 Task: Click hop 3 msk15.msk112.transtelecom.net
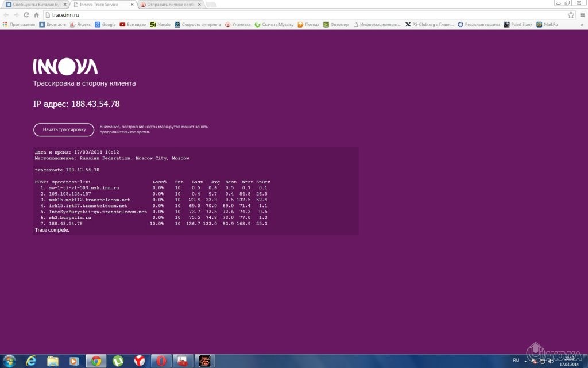coord(89,200)
